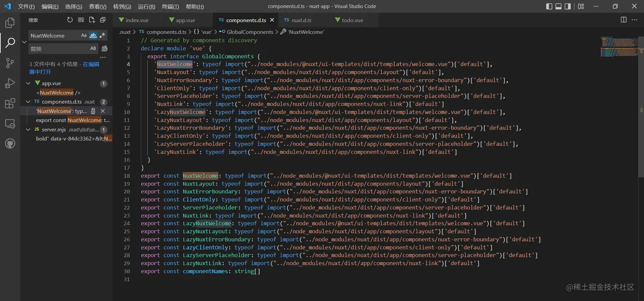The width and height of the screenshot is (644, 301).
Task: Click the VS Code logo in title bar
Action: (x=7, y=6)
